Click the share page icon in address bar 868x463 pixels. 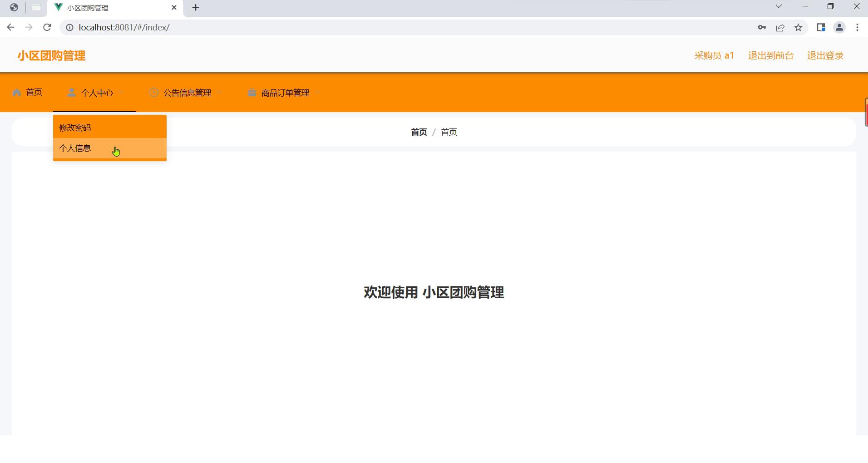click(780, 27)
